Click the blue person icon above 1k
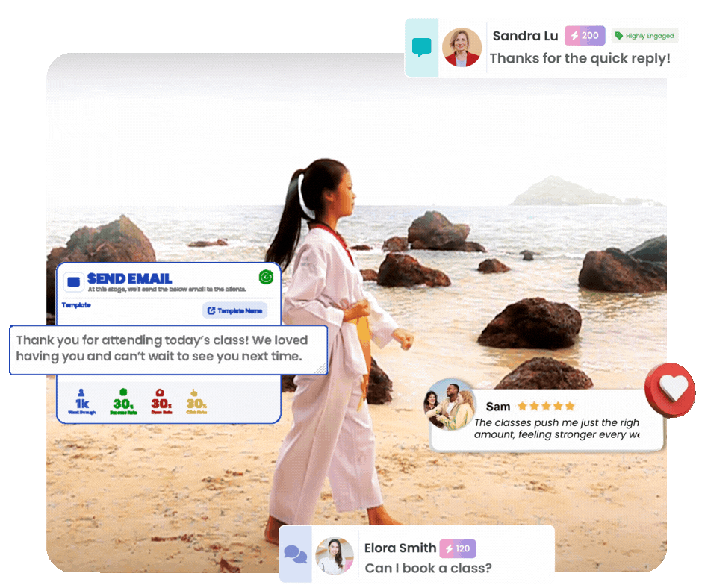 81,392
